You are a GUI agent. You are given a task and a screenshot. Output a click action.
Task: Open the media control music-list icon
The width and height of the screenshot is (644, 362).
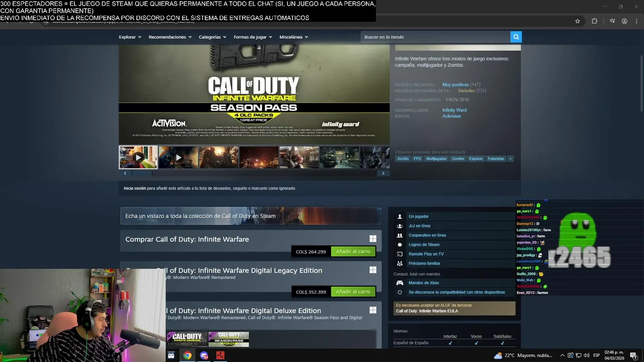(612, 21)
